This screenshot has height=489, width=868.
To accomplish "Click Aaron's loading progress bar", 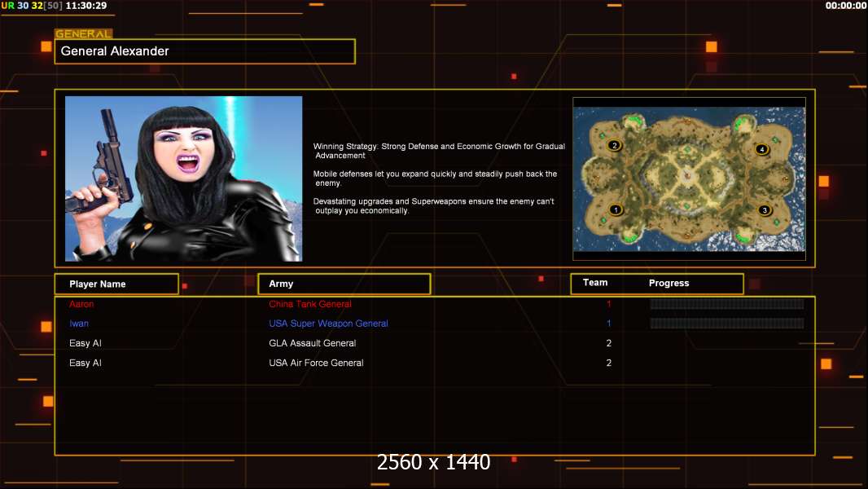I will (x=727, y=303).
